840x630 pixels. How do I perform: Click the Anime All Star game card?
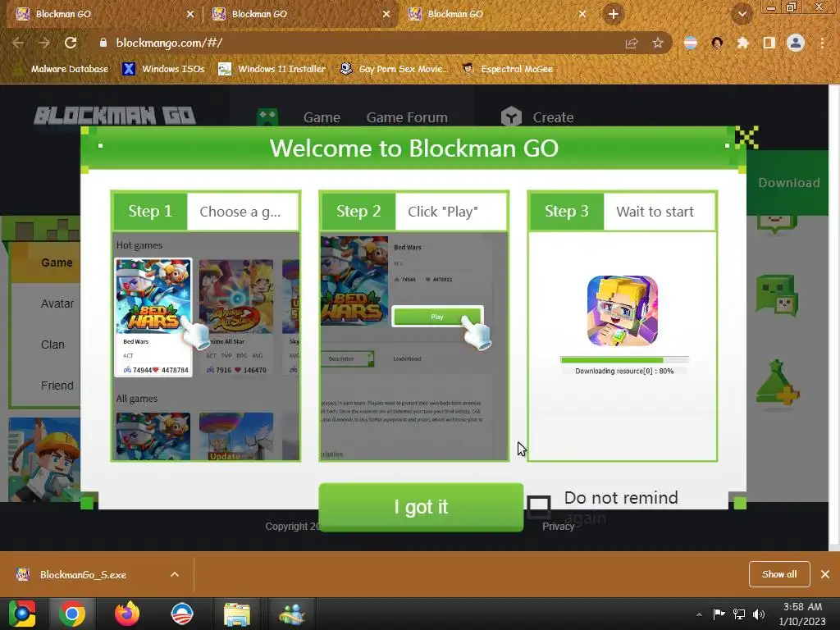tap(235, 317)
